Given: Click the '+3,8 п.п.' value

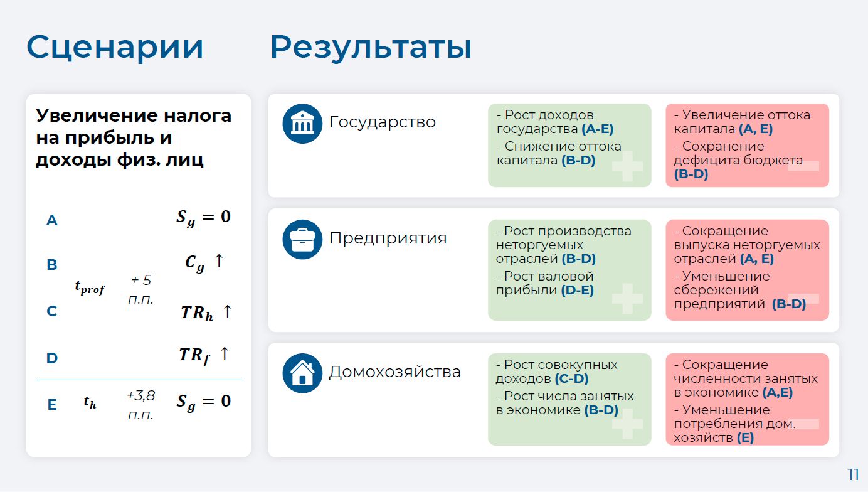Looking at the screenshot, I should [x=140, y=405].
